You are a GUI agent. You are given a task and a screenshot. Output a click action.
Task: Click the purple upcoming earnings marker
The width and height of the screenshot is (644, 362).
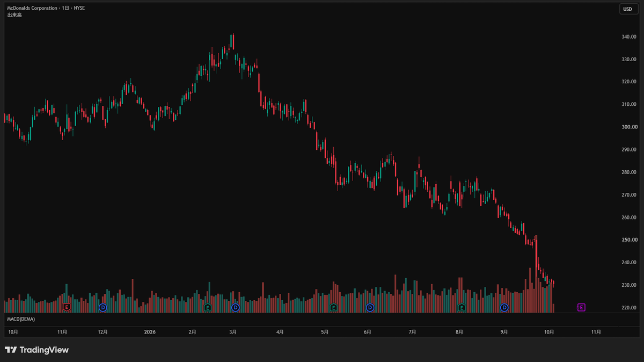click(581, 307)
